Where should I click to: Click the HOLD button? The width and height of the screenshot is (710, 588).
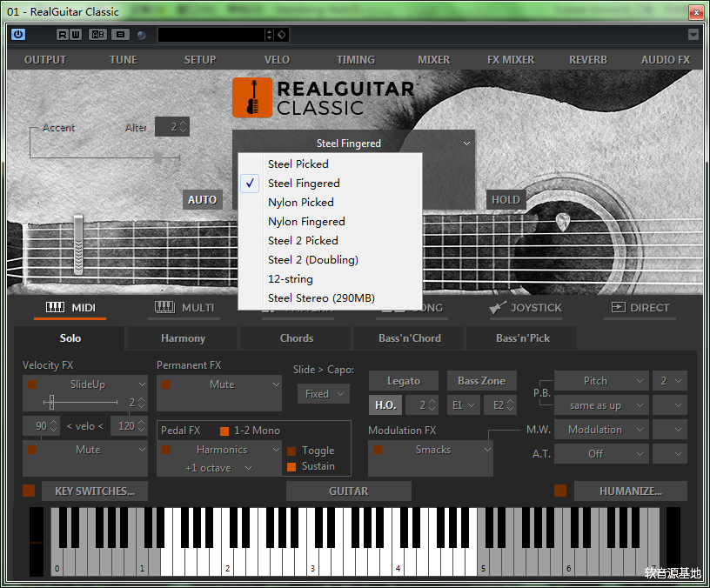(x=506, y=199)
